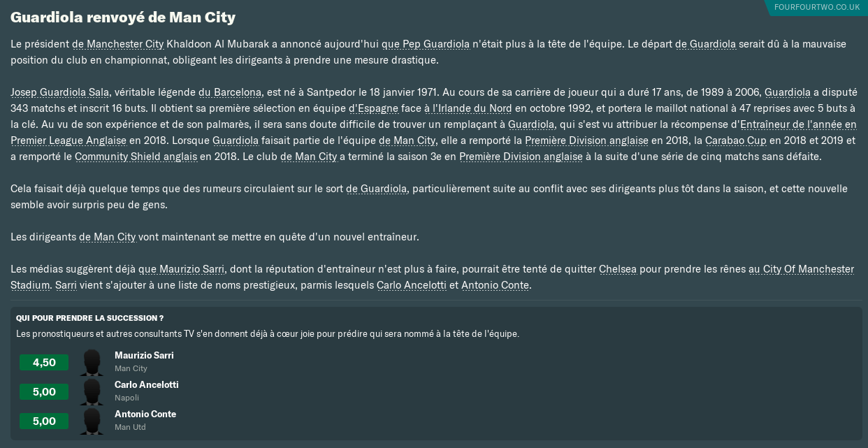Image resolution: width=868 pixels, height=448 pixels.
Task: Follow the 'que Pep Guardiola' link
Action: [x=426, y=44]
